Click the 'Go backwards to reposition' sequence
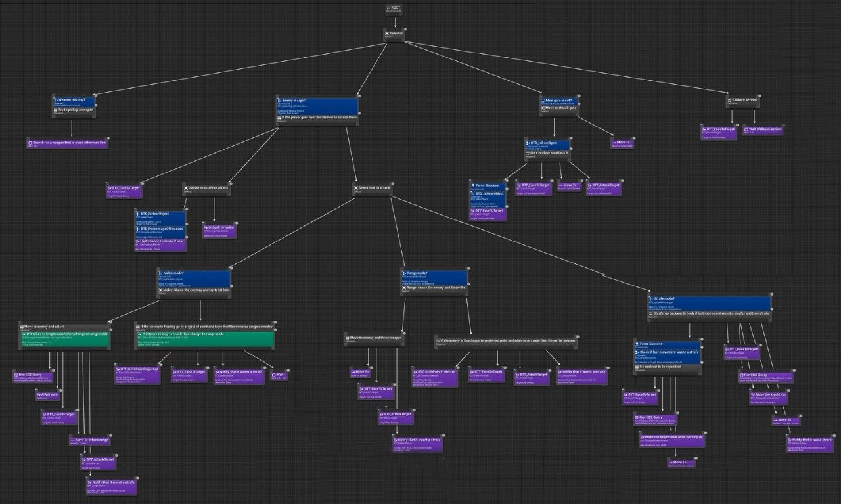Screen dimensions: 841x504 [667, 369]
